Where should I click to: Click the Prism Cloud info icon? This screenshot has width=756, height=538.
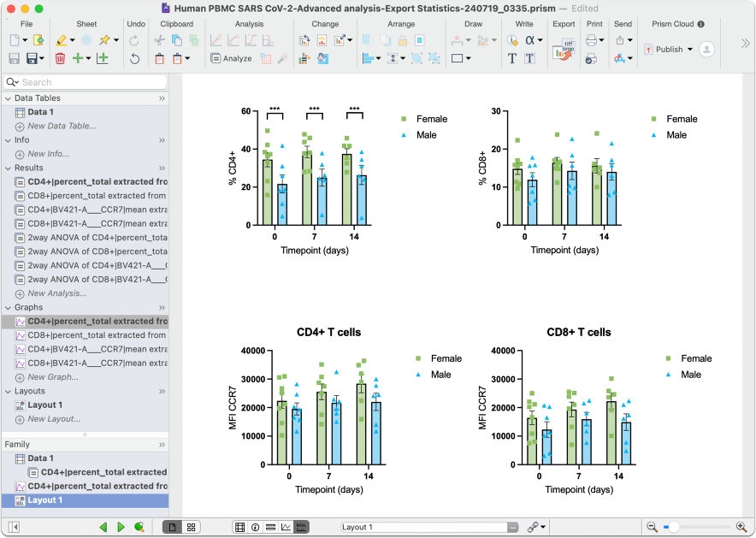click(x=700, y=24)
